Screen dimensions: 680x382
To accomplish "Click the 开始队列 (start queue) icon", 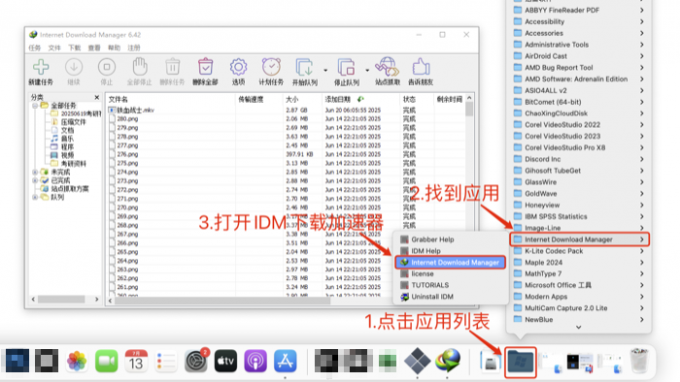I will tap(304, 67).
